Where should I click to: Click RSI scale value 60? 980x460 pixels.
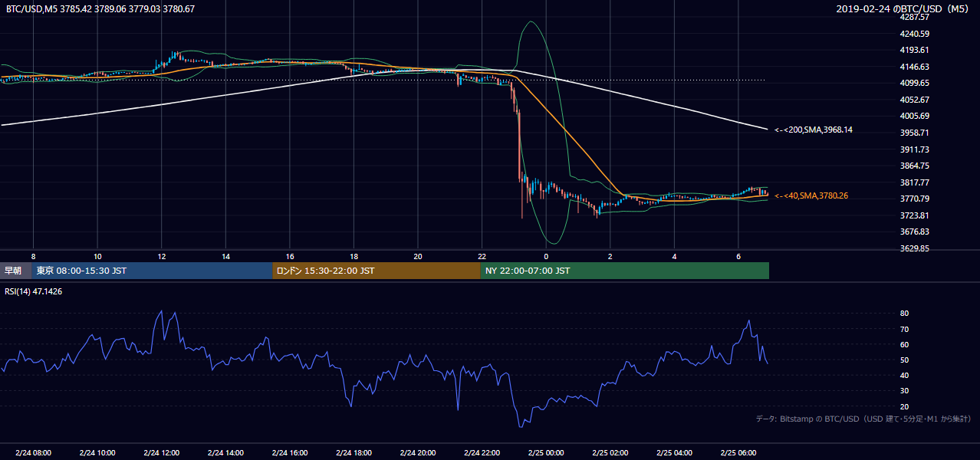click(904, 344)
